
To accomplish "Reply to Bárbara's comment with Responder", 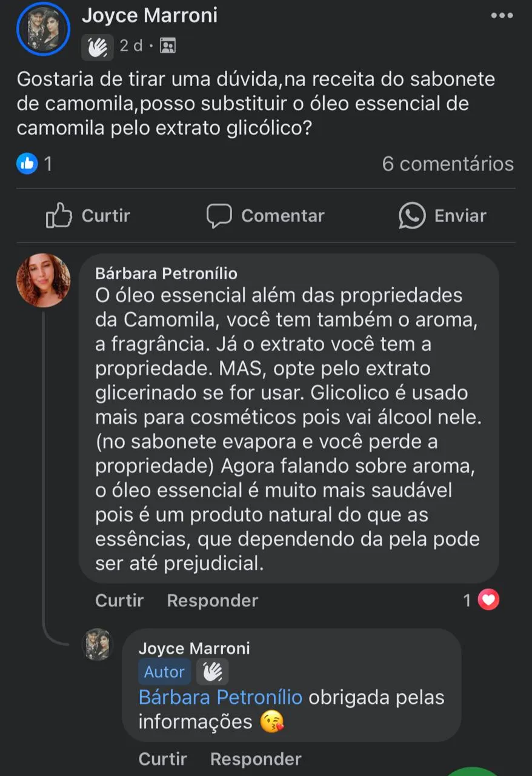I will tap(212, 601).
